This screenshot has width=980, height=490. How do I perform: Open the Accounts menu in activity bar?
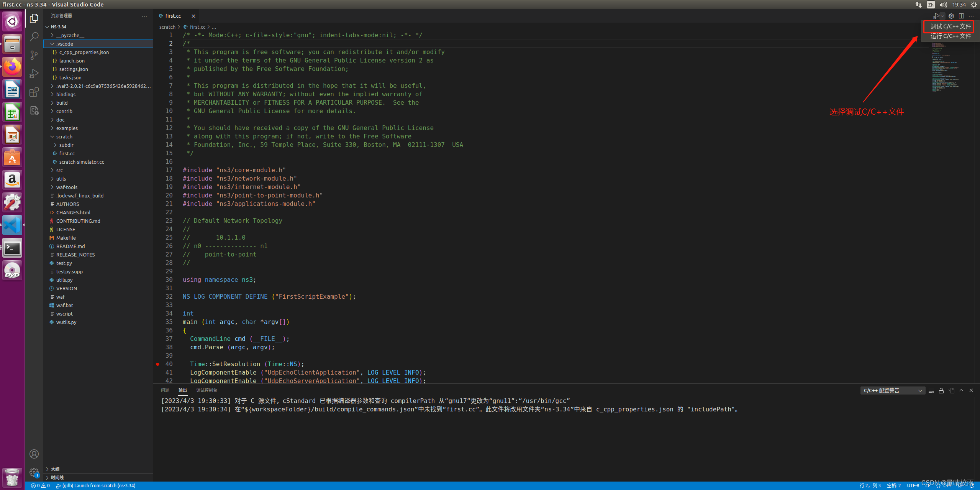(34, 454)
